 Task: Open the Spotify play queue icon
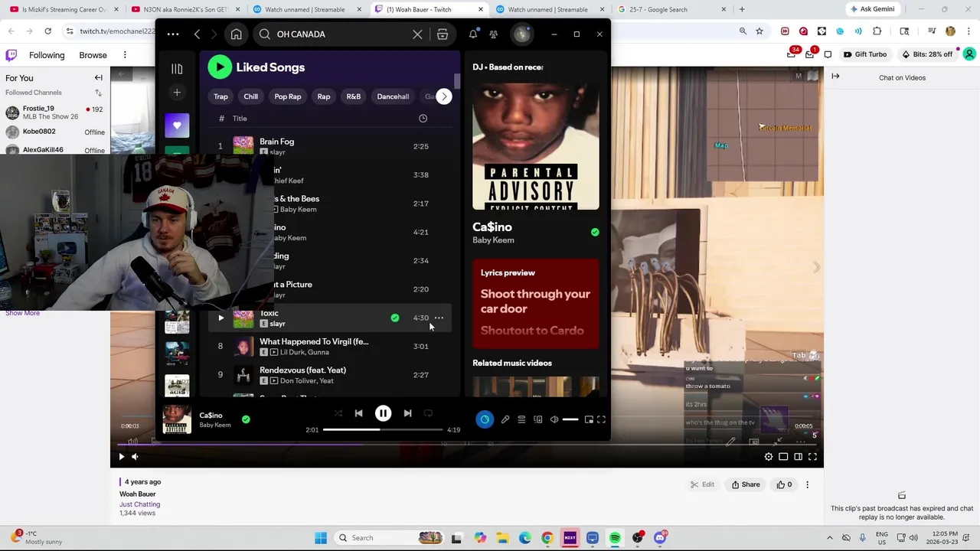(521, 419)
